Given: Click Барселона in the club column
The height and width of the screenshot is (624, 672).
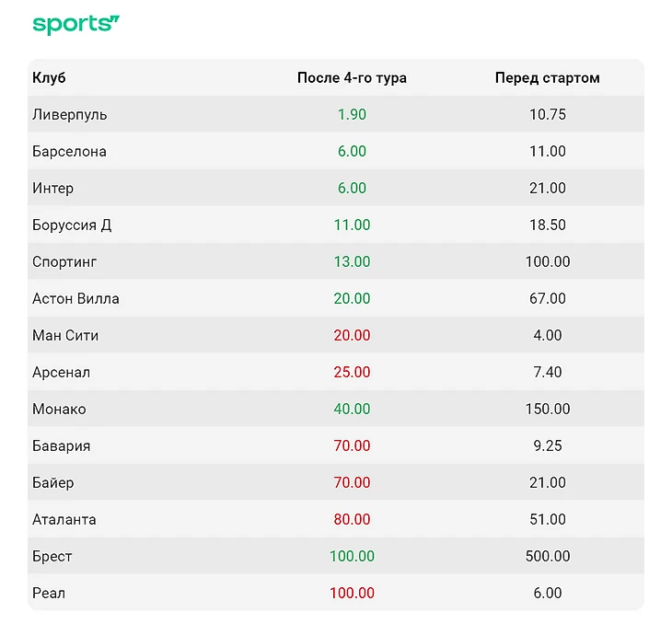Looking at the screenshot, I should [69, 152].
